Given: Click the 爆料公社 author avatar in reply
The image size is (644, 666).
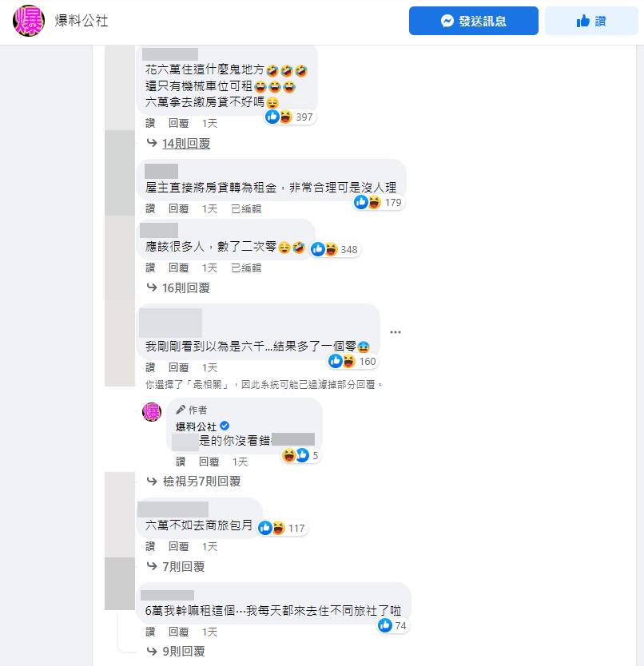Looking at the screenshot, I should point(152,412).
